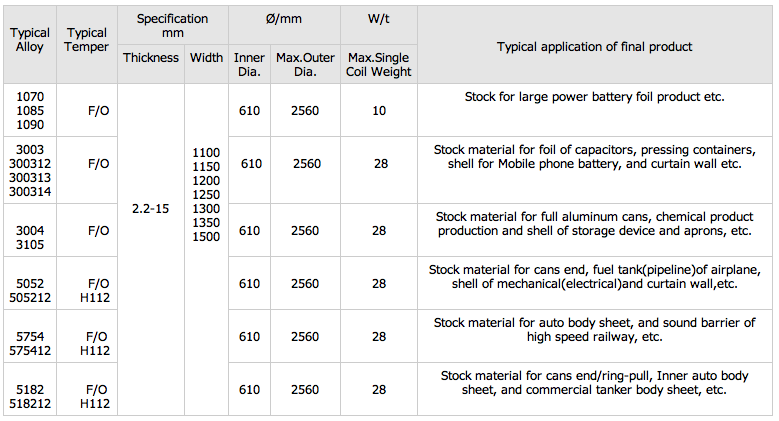This screenshot has height=421, width=779.
Task: Click Typical application of final product header
Action: (x=594, y=47)
